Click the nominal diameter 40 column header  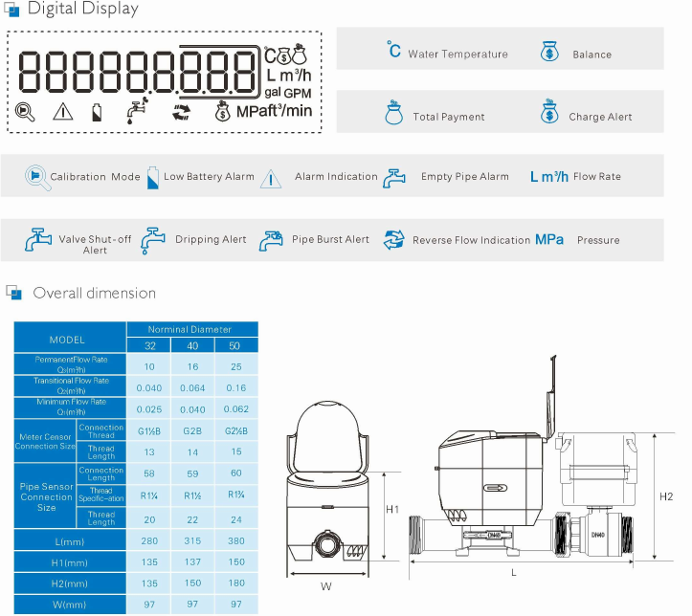point(192,345)
